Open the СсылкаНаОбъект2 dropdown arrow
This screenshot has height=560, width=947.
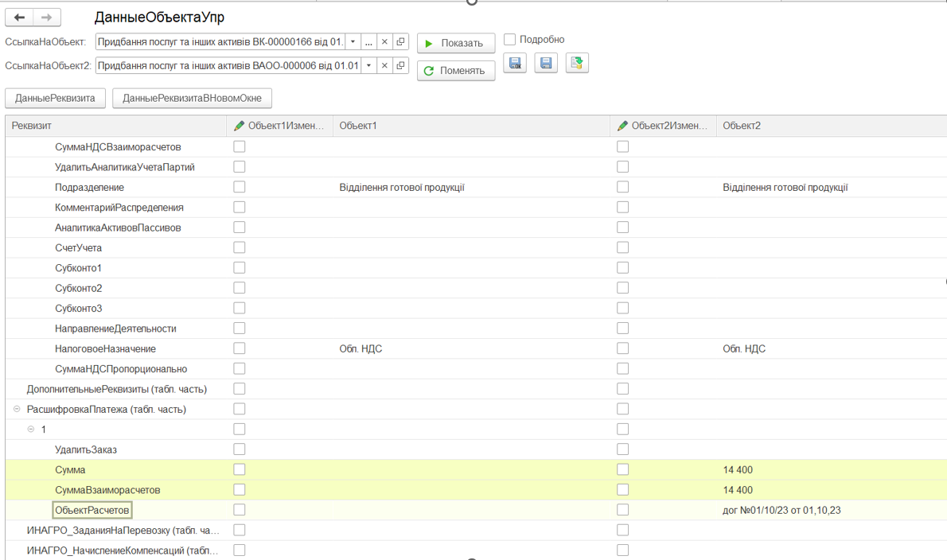pyautogui.click(x=368, y=65)
